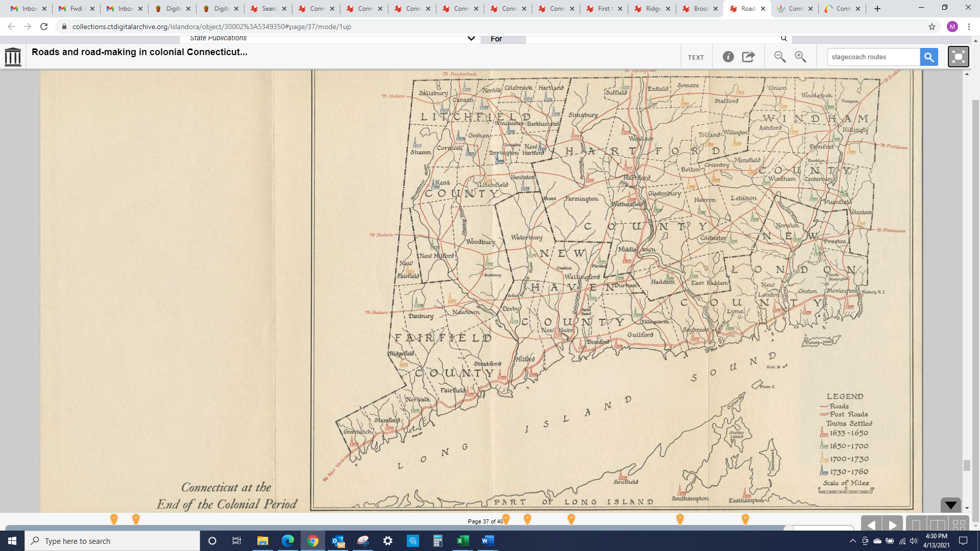
Task: Click the book info icon
Action: 728,57
